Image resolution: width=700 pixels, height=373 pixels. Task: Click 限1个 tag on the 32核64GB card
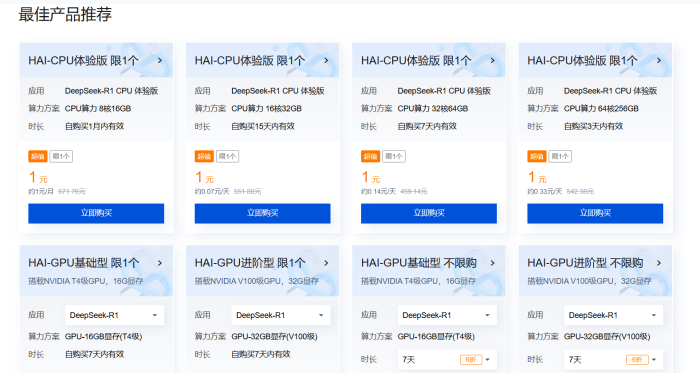[394, 156]
